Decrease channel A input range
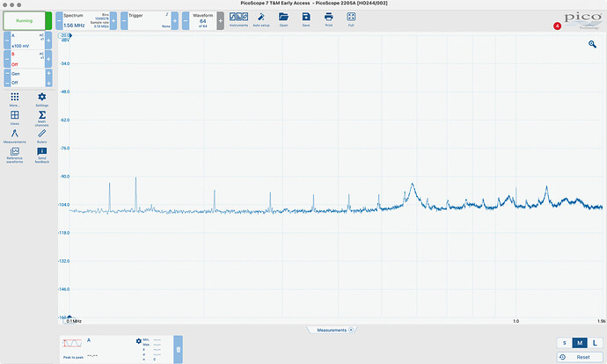Screen dimensions: 607x364 click(7, 40)
